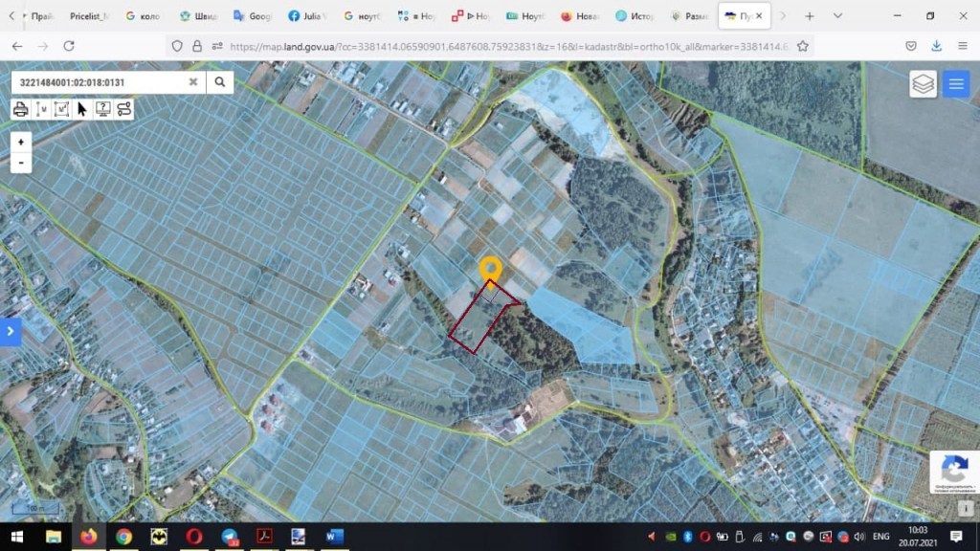Open the list all tabs dropdown
This screenshot has height=551, width=980.
(x=837, y=16)
